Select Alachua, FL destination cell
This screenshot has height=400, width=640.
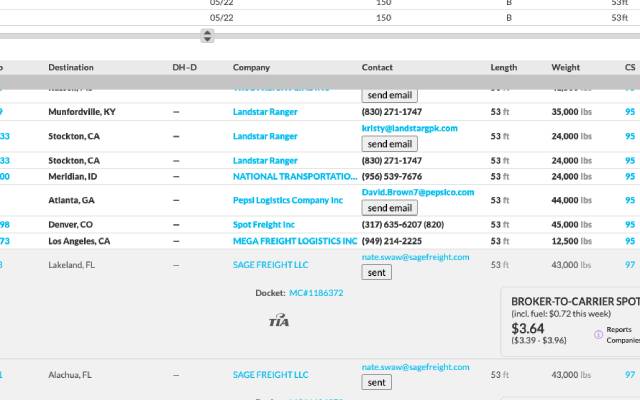70,375
